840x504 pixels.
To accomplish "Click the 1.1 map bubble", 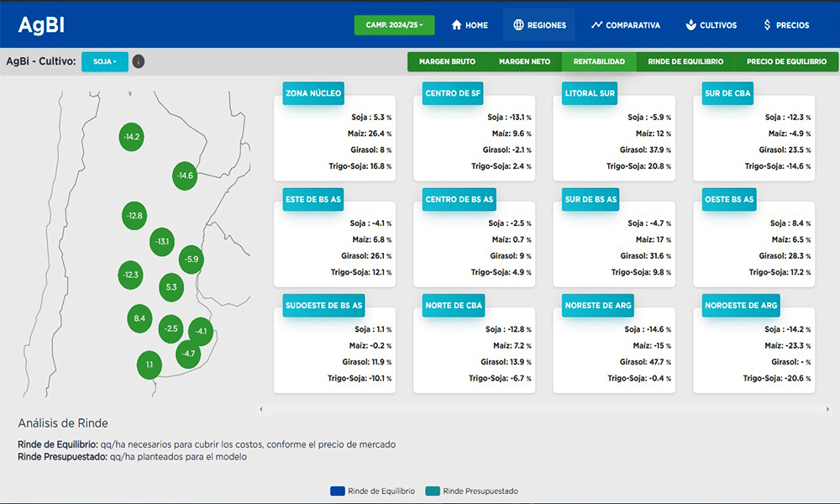I will click(150, 365).
